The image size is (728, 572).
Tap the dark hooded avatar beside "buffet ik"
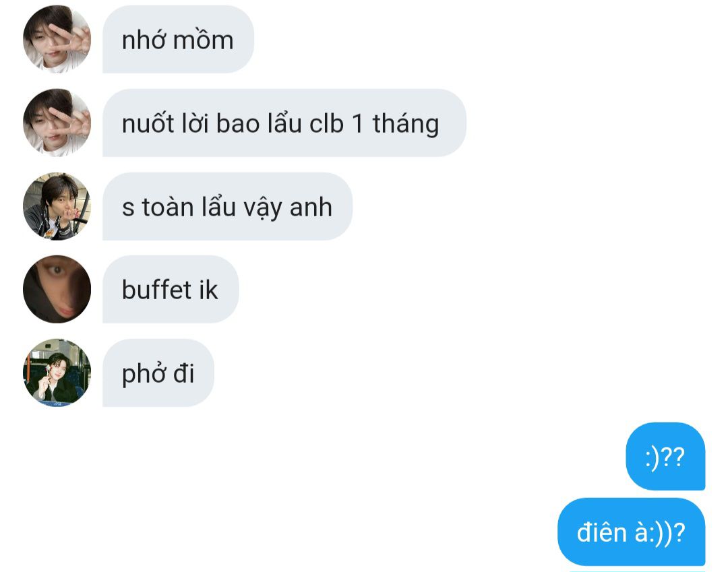click(x=57, y=289)
